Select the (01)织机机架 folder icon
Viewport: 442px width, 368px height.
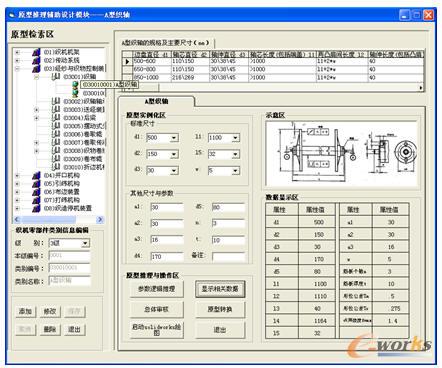[37, 52]
